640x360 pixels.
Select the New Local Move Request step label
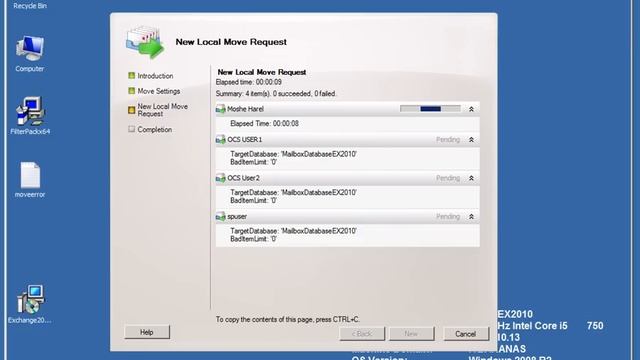[162, 110]
